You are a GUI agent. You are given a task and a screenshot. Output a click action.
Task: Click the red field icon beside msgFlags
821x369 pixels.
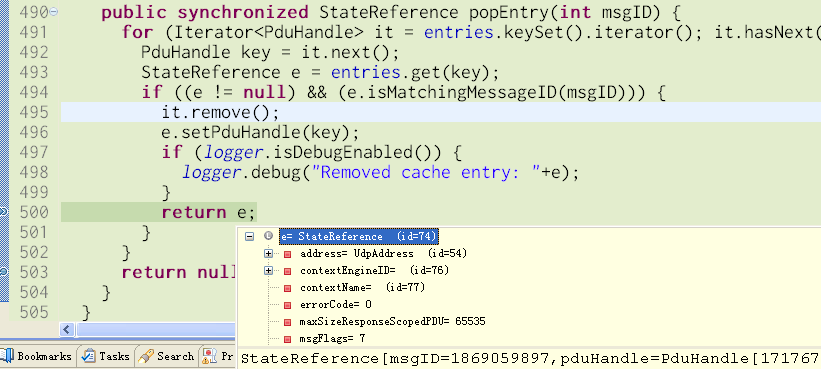[x=287, y=339]
